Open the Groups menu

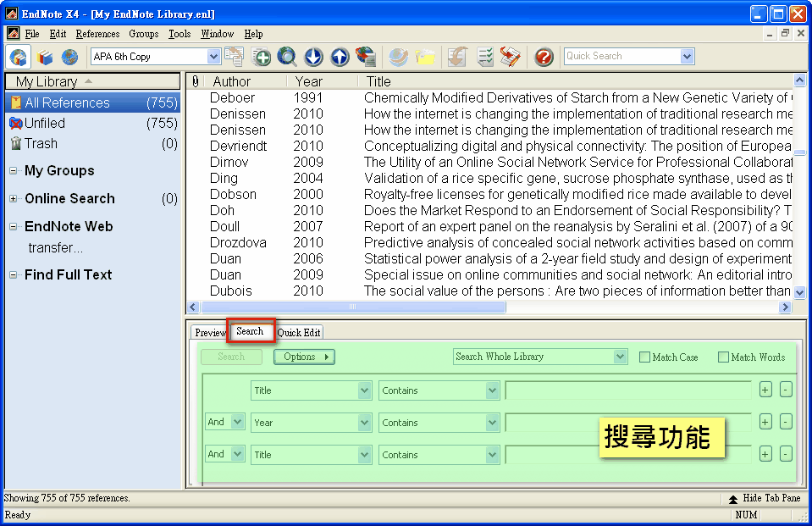pos(144,34)
